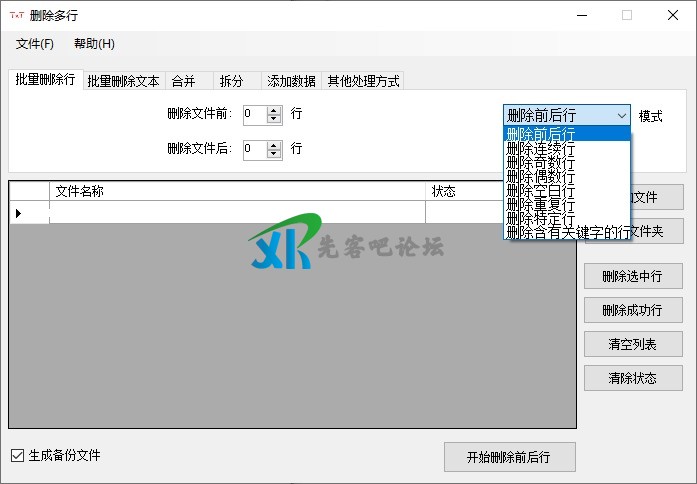Decrease the 删除文件前 line count spinner
The image size is (697, 484).
274,119
